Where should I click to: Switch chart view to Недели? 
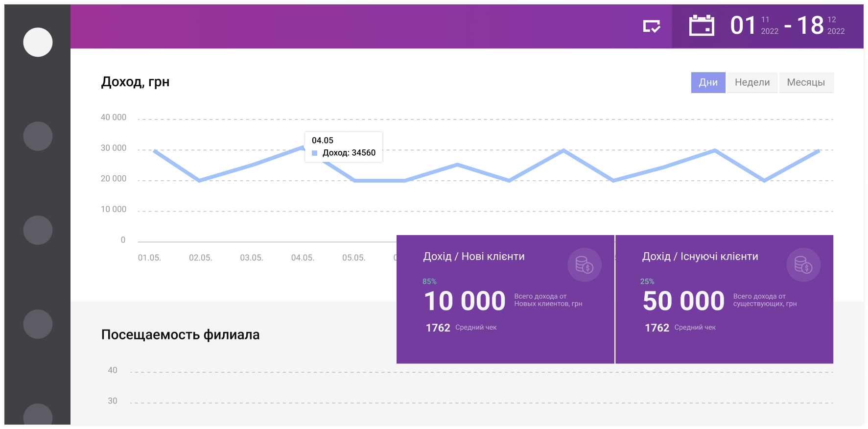(x=752, y=82)
